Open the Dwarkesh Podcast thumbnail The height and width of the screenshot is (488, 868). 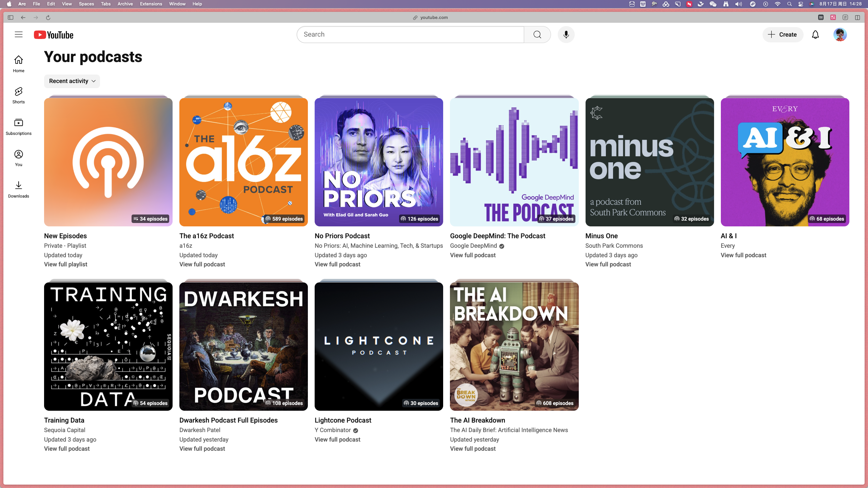pyautogui.click(x=243, y=346)
